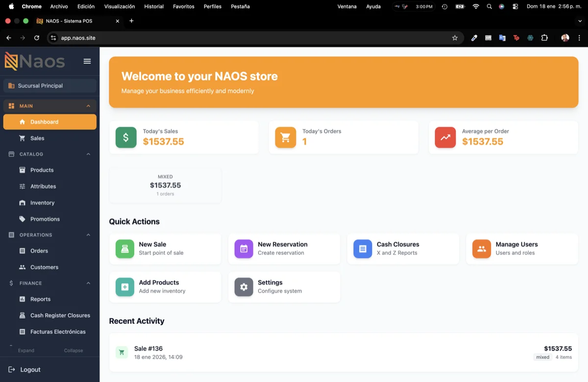This screenshot has width=588, height=382.
Task: Click the mixed badge on Sale #136
Action: click(542, 357)
